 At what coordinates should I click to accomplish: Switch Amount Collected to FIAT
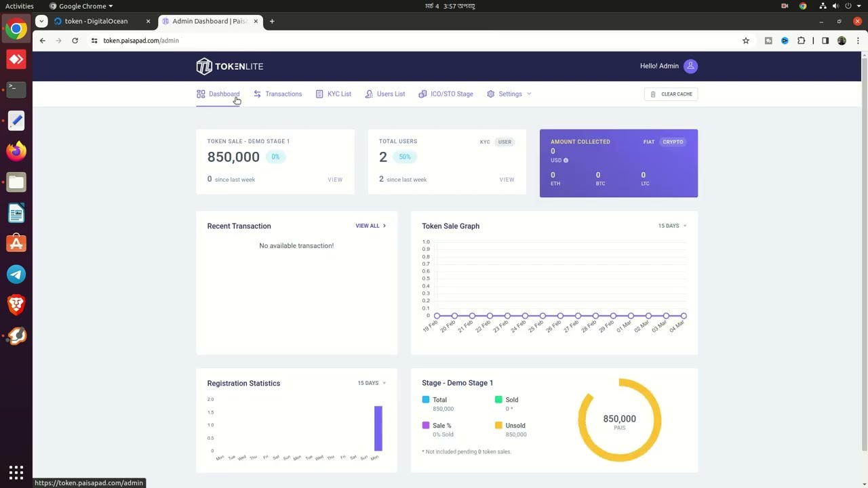pyautogui.click(x=649, y=142)
